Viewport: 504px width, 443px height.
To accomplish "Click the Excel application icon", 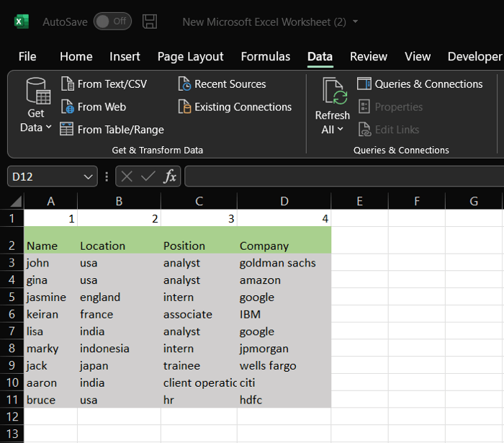I will tap(22, 22).
